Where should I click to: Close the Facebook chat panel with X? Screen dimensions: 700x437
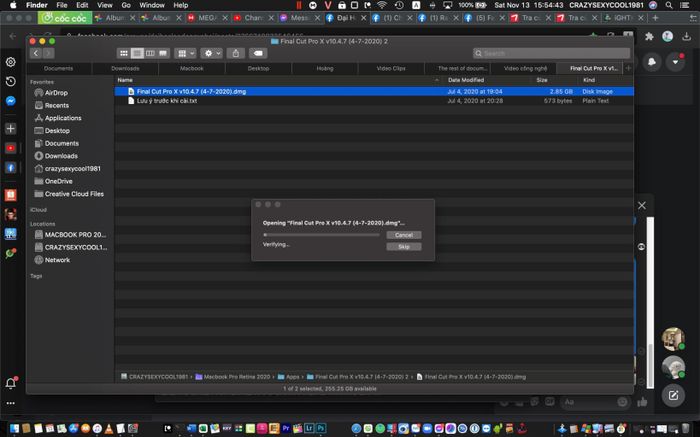pos(642,205)
